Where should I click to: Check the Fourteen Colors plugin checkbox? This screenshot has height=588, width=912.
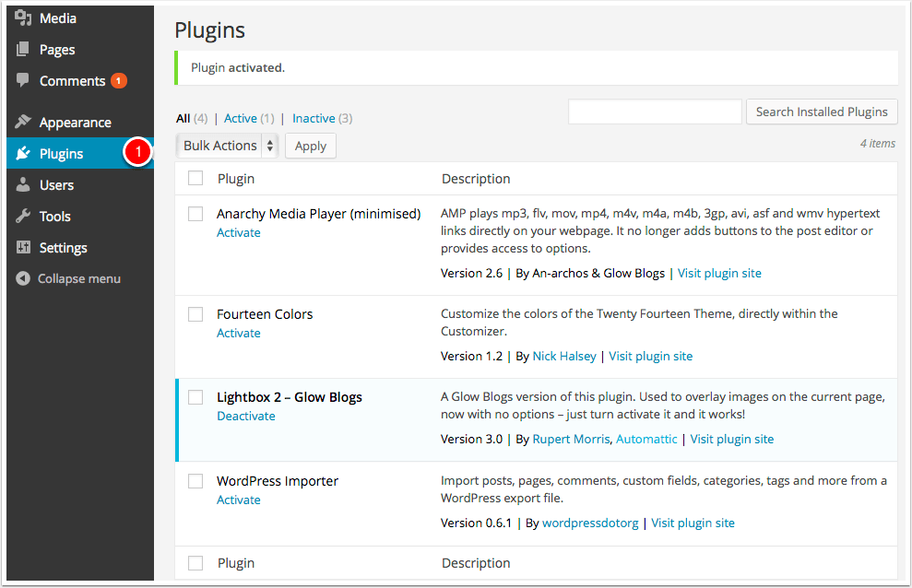(195, 314)
